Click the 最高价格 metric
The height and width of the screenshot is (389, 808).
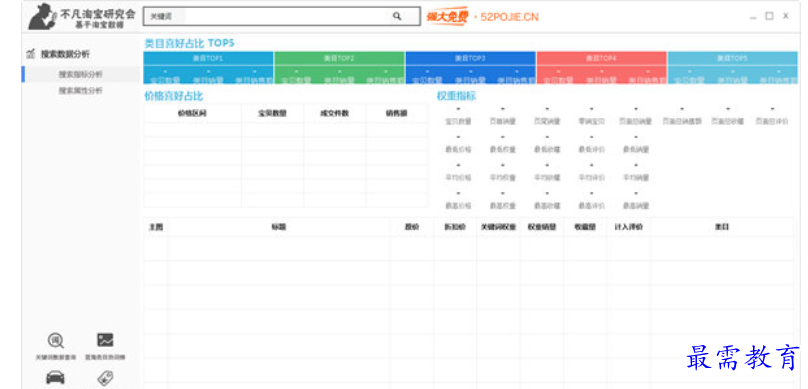click(x=458, y=206)
